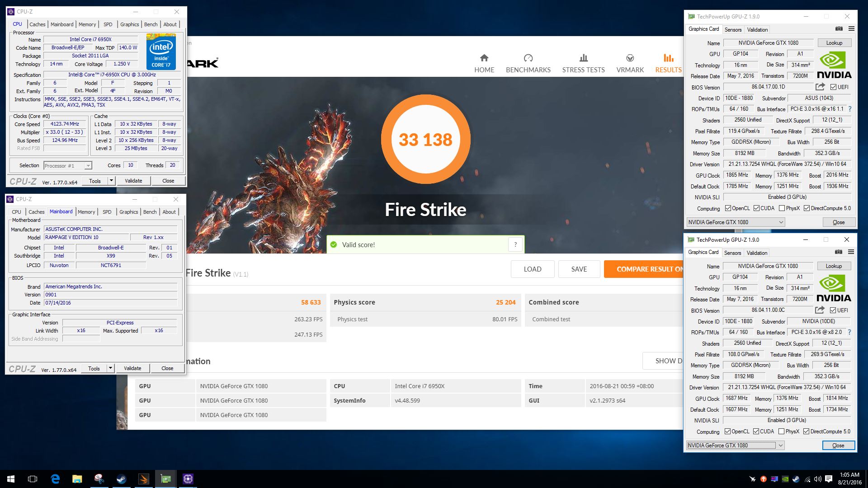
Task: Click bus interface question mark in bottom GPU-Z
Action: coord(849,332)
